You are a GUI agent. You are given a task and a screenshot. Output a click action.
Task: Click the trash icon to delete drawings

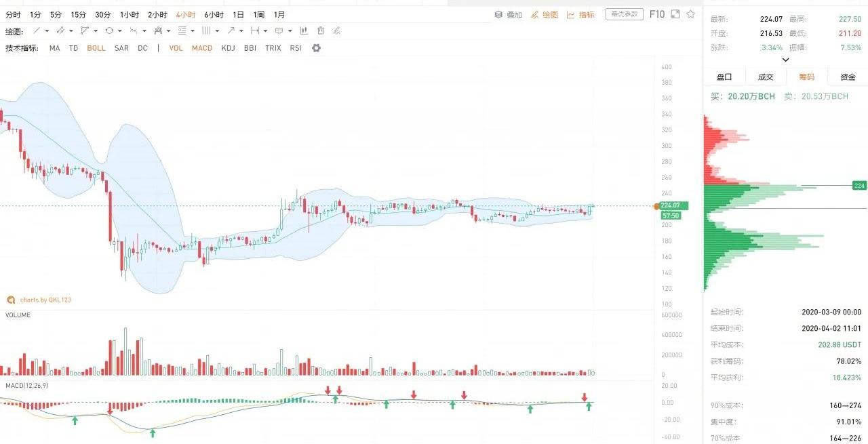(321, 31)
